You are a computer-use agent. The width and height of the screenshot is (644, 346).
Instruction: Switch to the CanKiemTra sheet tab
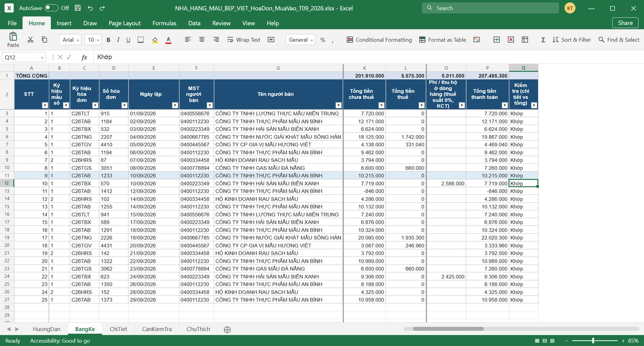157,329
